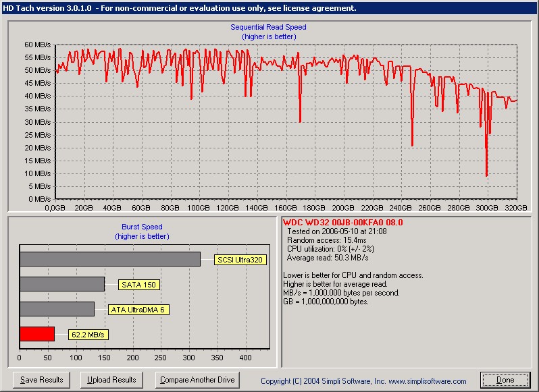Click the 0,0GB axis label
539x392 pixels.
coord(55,208)
